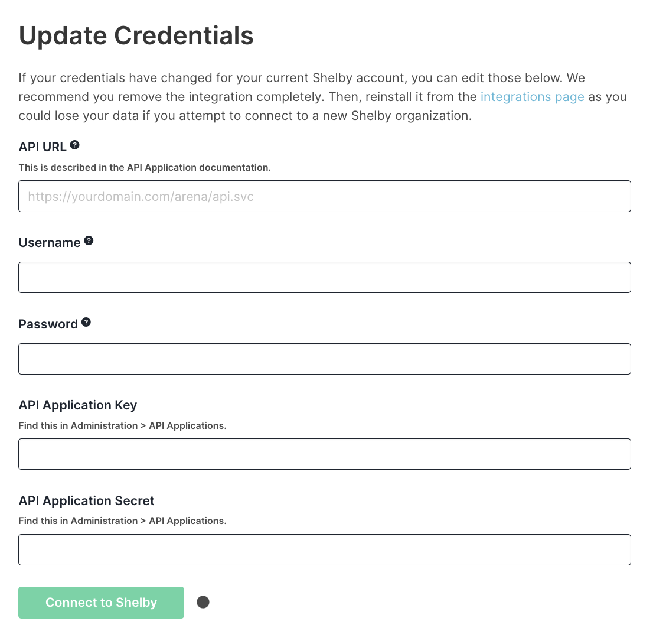Focus the API Application Secret input box

[x=324, y=550]
